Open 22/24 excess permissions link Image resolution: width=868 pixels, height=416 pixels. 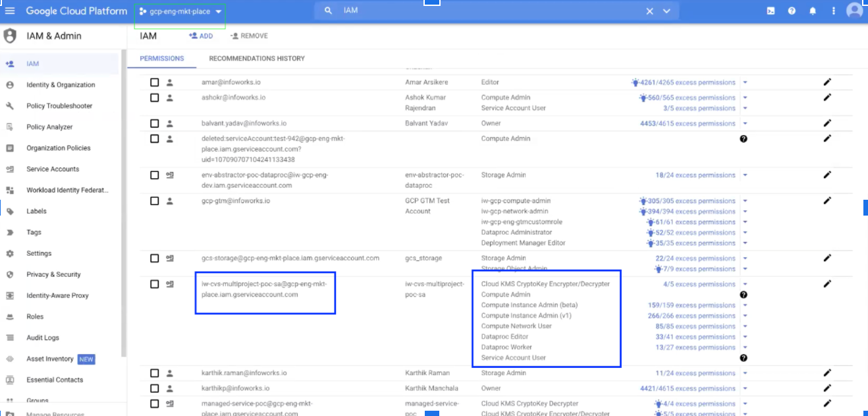pyautogui.click(x=695, y=258)
